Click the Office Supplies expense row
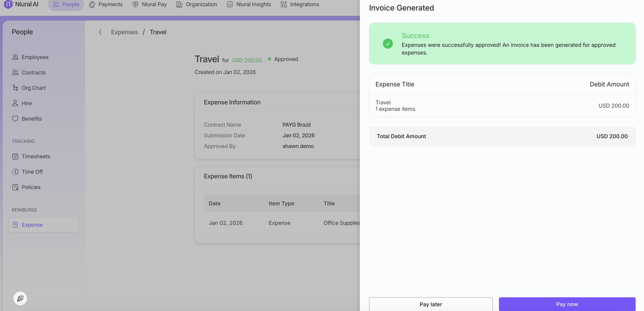This screenshot has width=644, height=311. click(341, 223)
